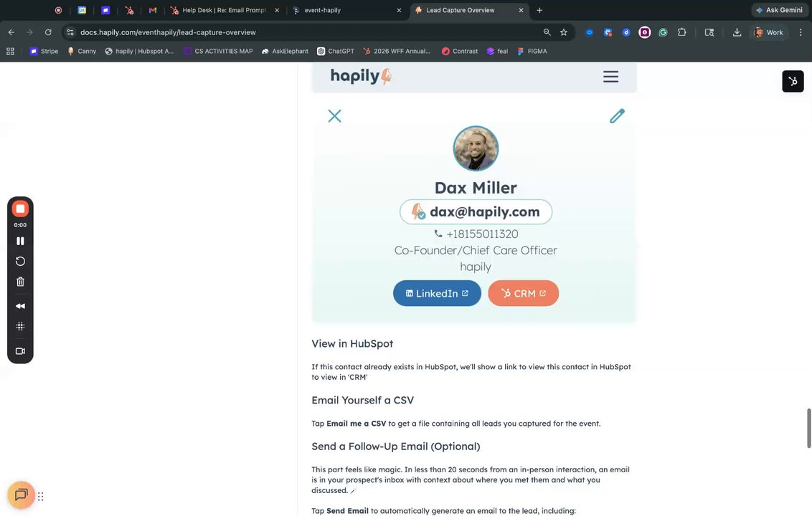Viewport: 812px width, 516px height.
Task: Open the hapily Hubspot bookmark
Action: (x=139, y=51)
